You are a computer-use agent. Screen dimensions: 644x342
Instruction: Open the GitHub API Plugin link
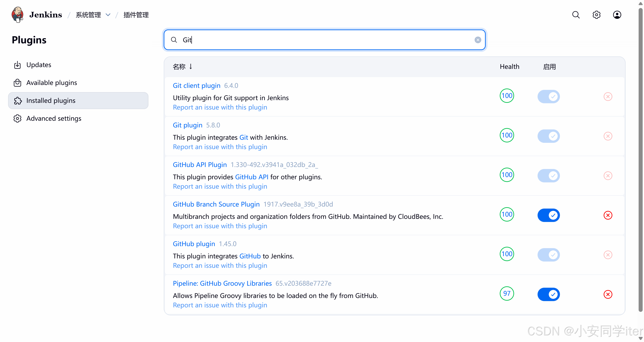pyautogui.click(x=199, y=165)
